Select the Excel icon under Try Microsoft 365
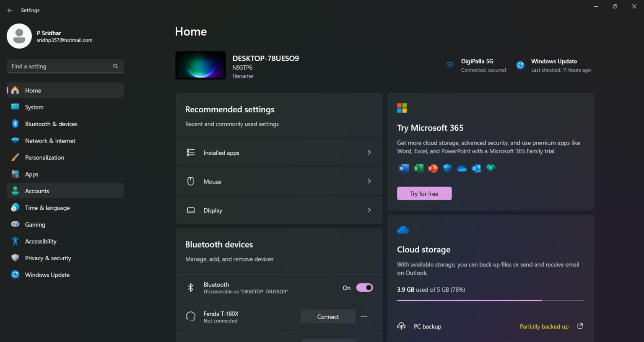Image resolution: width=644 pixels, height=342 pixels. 418,168
